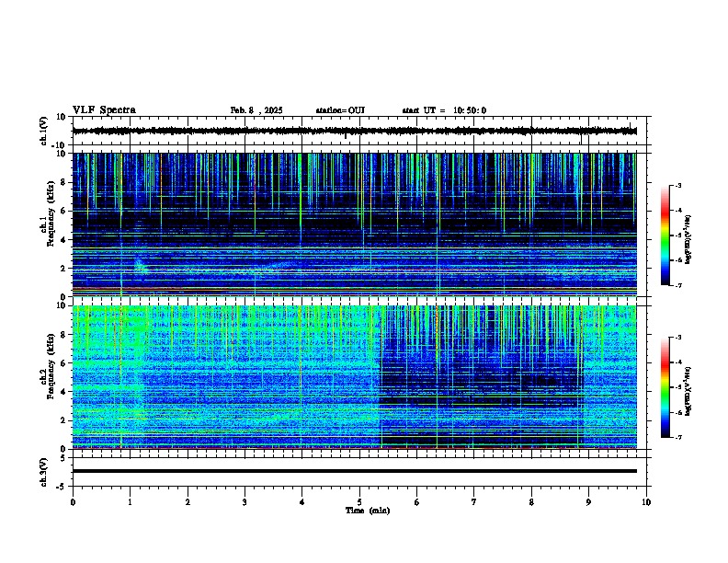Screen dimensions: 728x563
Task: Click the "ch.1(V)" waveform axis label
Action: 44,131
